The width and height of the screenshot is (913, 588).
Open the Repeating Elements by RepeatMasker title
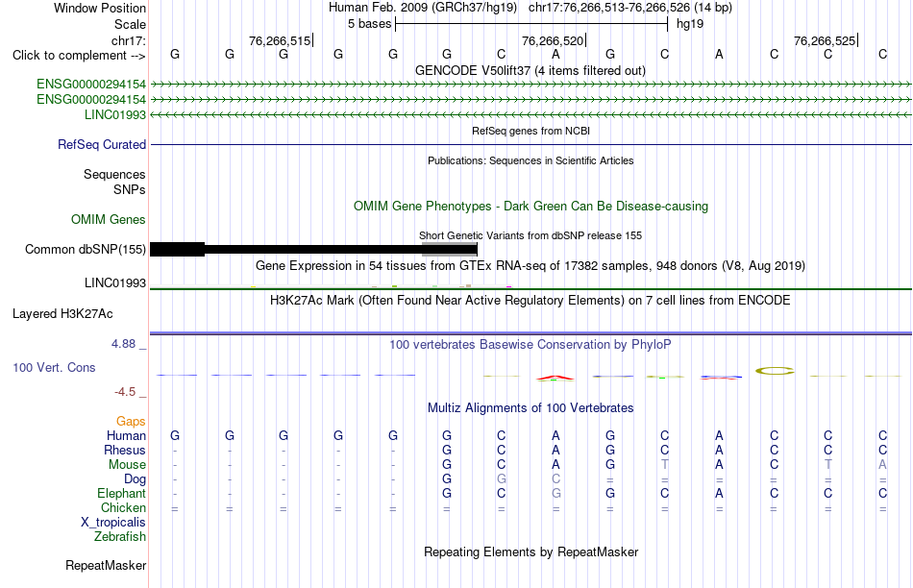click(531, 551)
